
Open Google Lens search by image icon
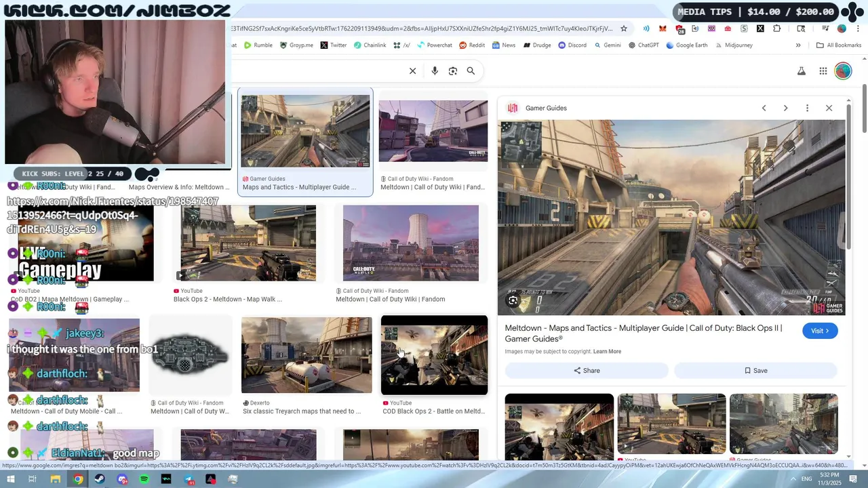click(453, 71)
